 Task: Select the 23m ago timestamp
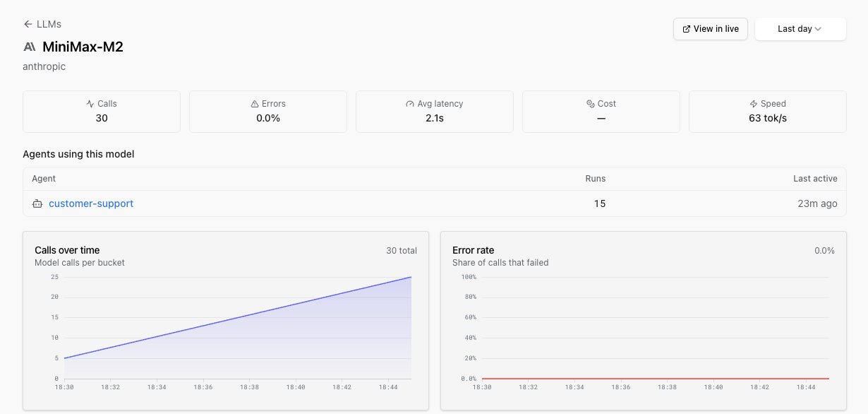tap(818, 203)
